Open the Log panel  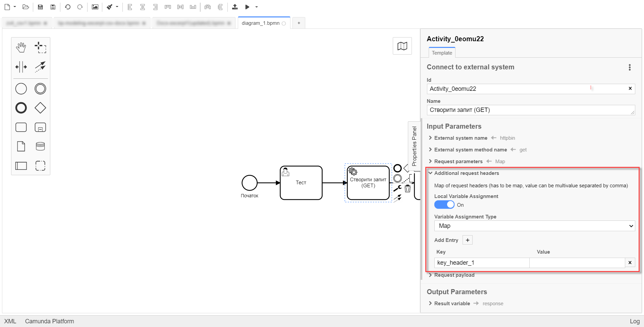tap(635, 321)
